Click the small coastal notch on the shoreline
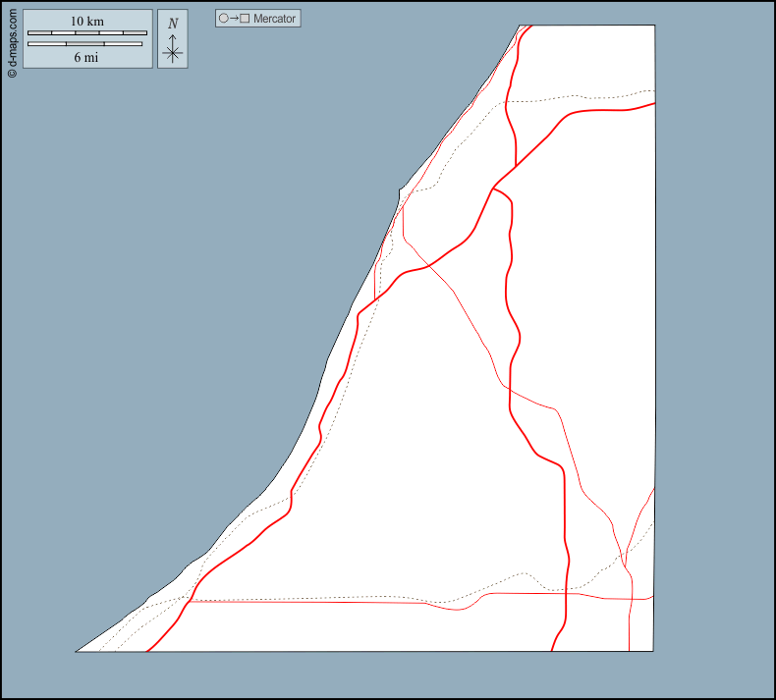The height and width of the screenshot is (700, 776). point(400,188)
